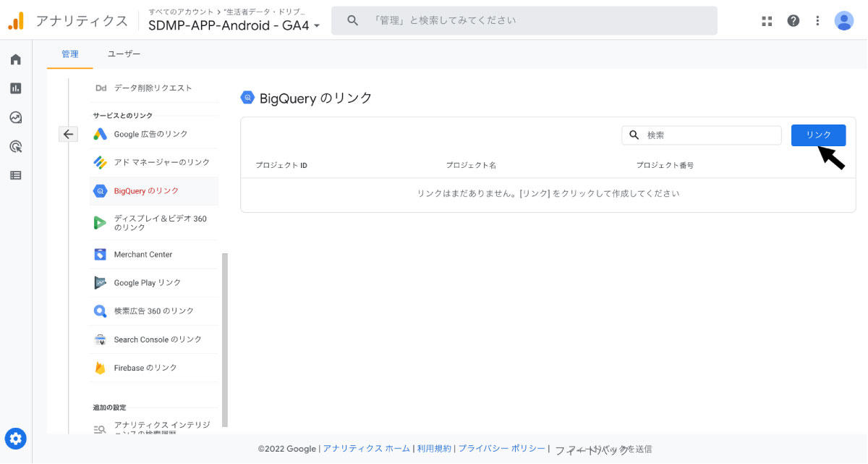Click フィードバックを送信 in footer

603,450
